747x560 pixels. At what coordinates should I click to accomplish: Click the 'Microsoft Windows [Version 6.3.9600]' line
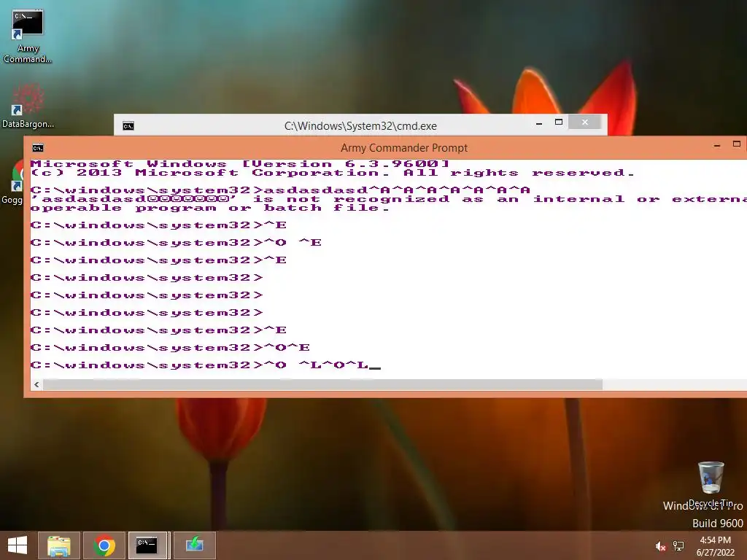[240, 164]
